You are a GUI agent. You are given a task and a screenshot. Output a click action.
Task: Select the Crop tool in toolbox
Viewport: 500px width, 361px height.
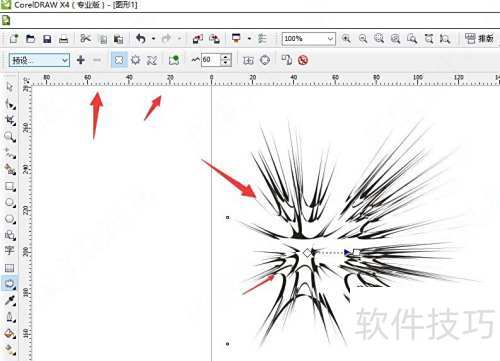[x=10, y=120]
